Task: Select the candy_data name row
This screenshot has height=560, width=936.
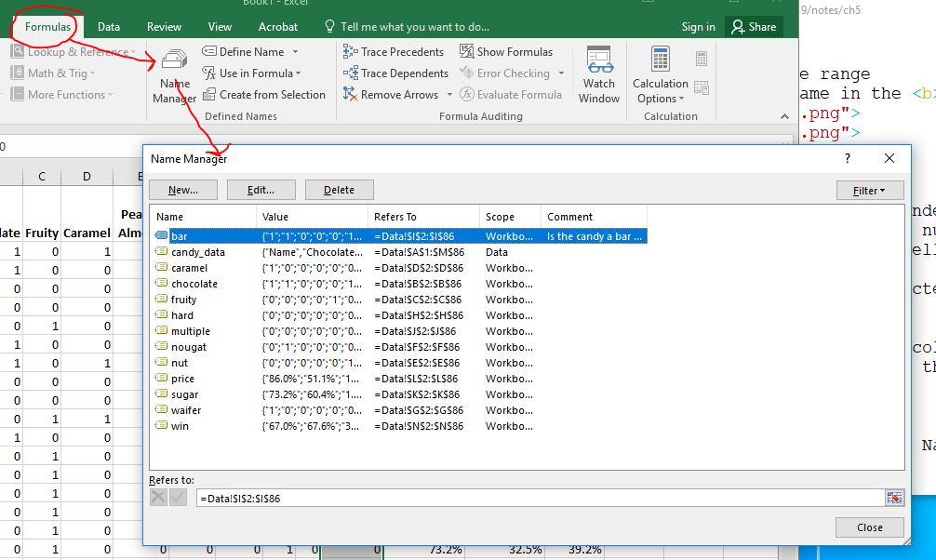Action: (197, 252)
